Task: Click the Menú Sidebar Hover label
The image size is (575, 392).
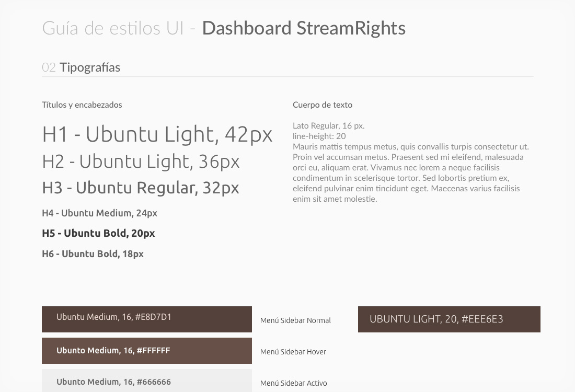Action: [x=293, y=352]
